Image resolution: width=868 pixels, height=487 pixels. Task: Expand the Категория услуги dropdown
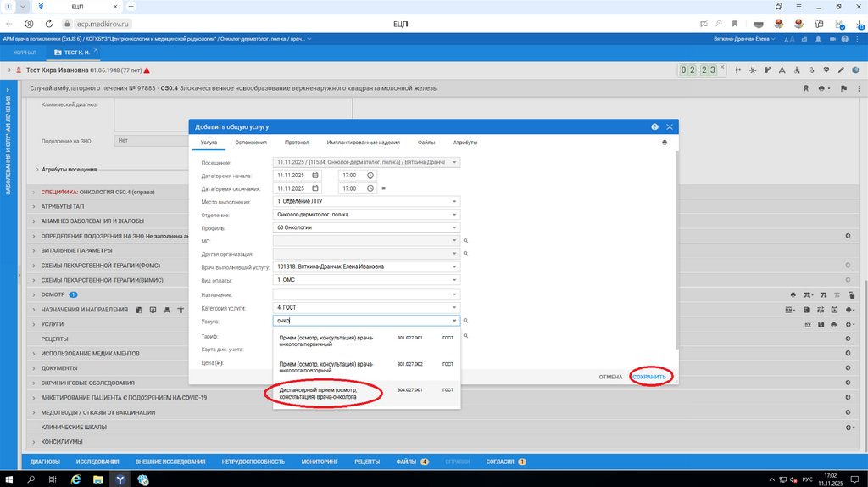(454, 307)
